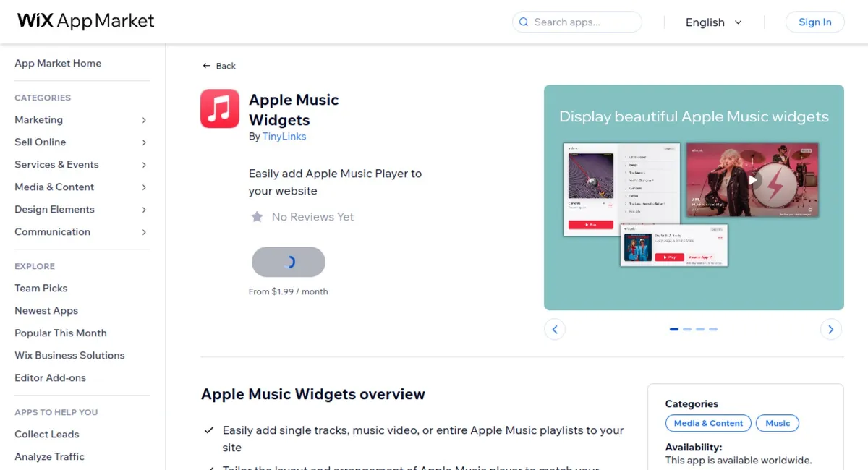Click the Sign In button
868x470 pixels.
815,22
